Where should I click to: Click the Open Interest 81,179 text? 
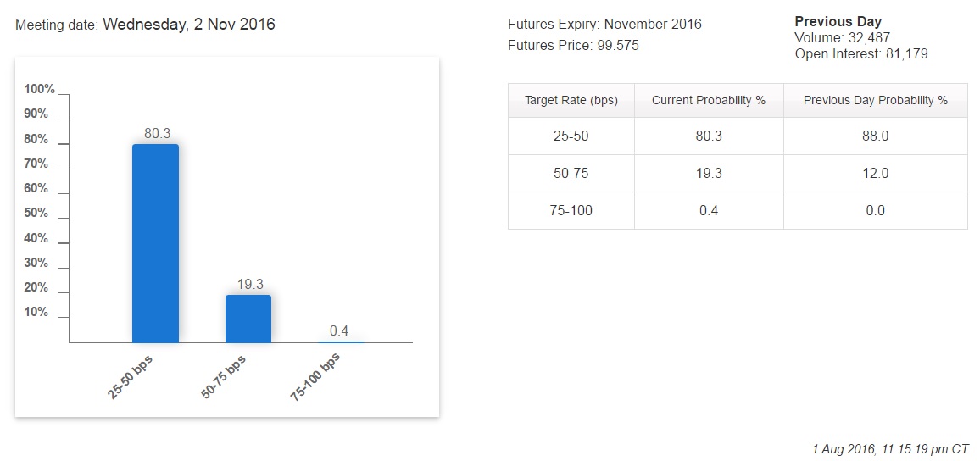(x=860, y=54)
